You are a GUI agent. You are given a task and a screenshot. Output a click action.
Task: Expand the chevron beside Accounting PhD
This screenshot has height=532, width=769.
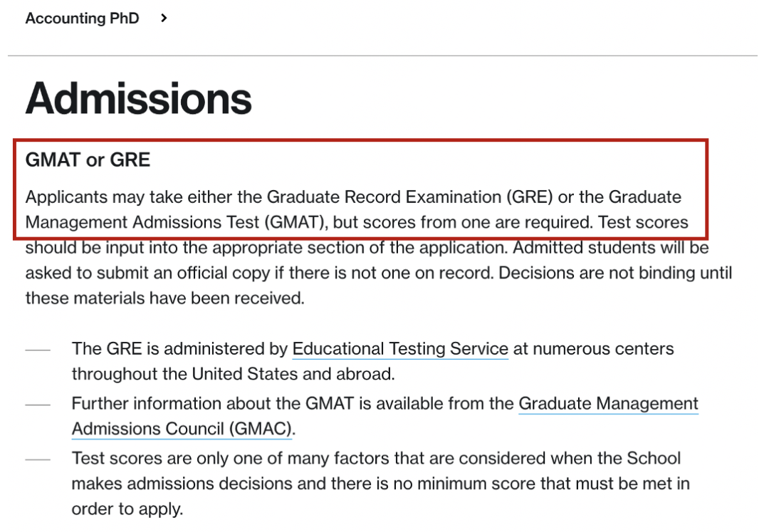tap(164, 18)
